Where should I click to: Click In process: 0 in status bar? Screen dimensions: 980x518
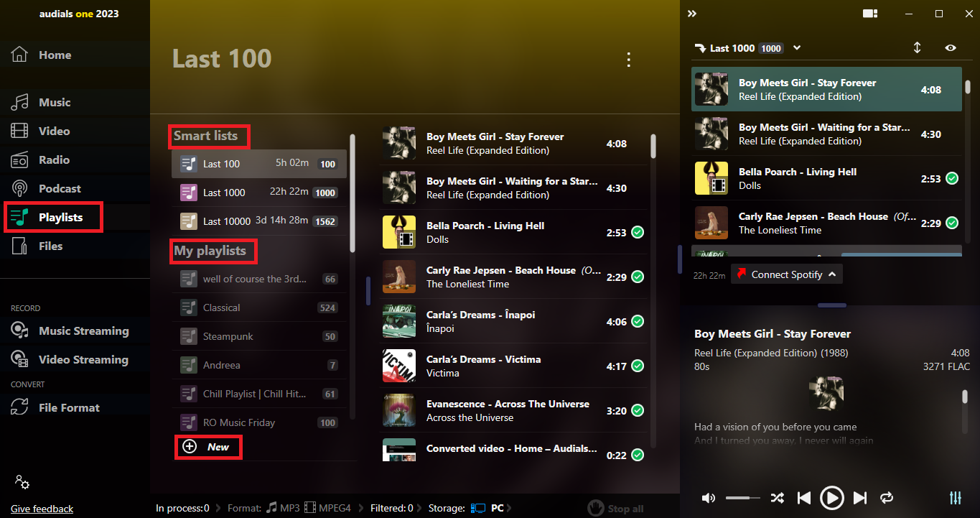click(x=182, y=509)
